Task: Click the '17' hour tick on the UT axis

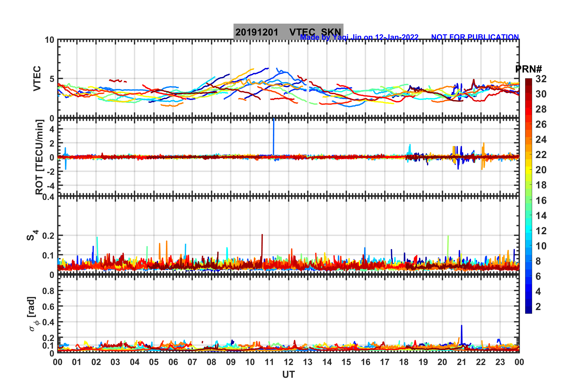Action: (385, 362)
